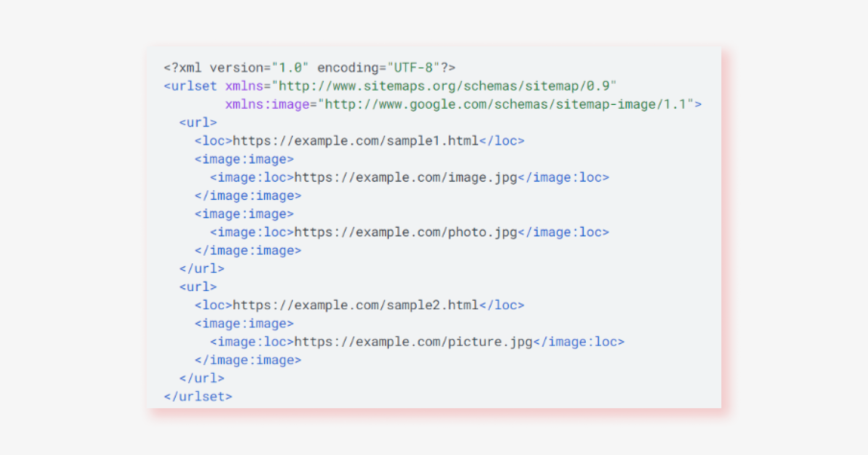Click the first image:image opening tag
Image resolution: width=868 pixels, height=455 pixels.
pos(244,159)
